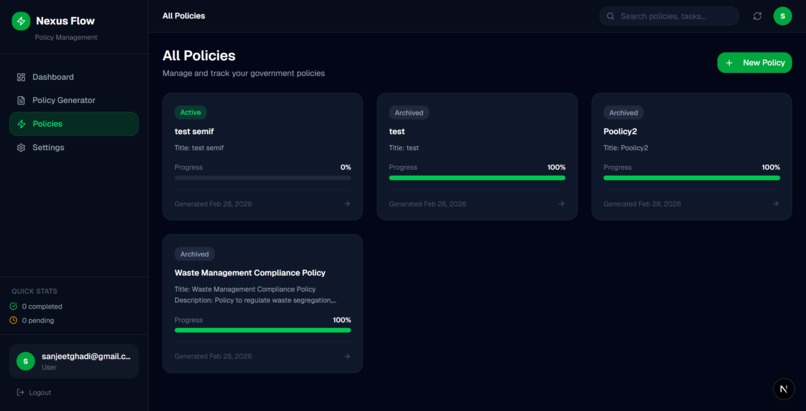
Task: Click the '0 completed' quick stat text
Action: pos(42,307)
